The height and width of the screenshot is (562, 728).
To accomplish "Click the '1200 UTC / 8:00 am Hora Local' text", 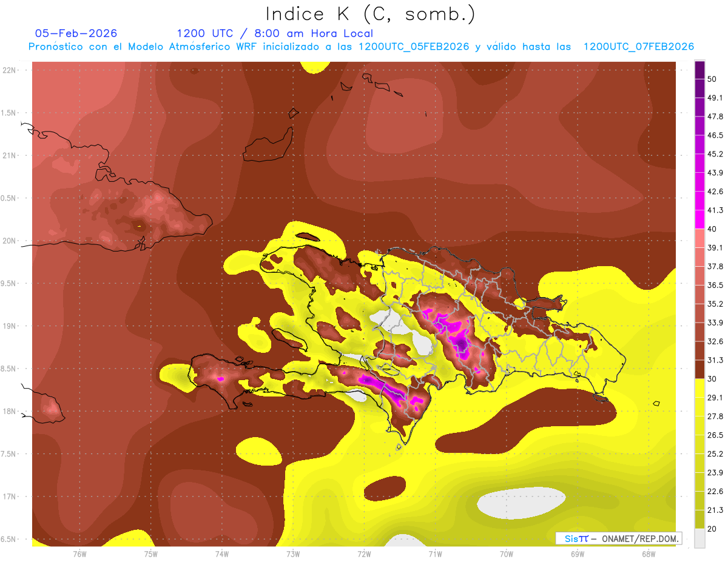I will pos(275,33).
